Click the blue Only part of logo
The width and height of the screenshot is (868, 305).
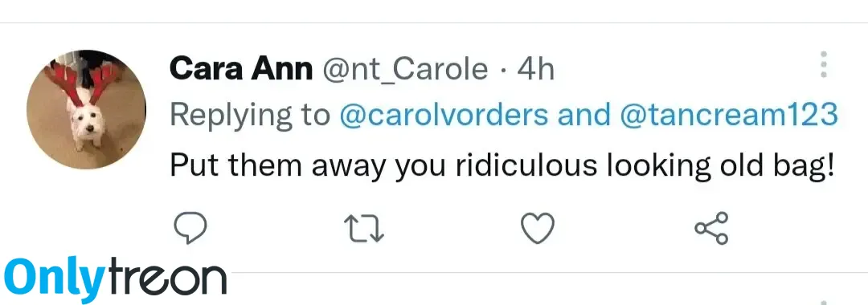(x=54, y=279)
